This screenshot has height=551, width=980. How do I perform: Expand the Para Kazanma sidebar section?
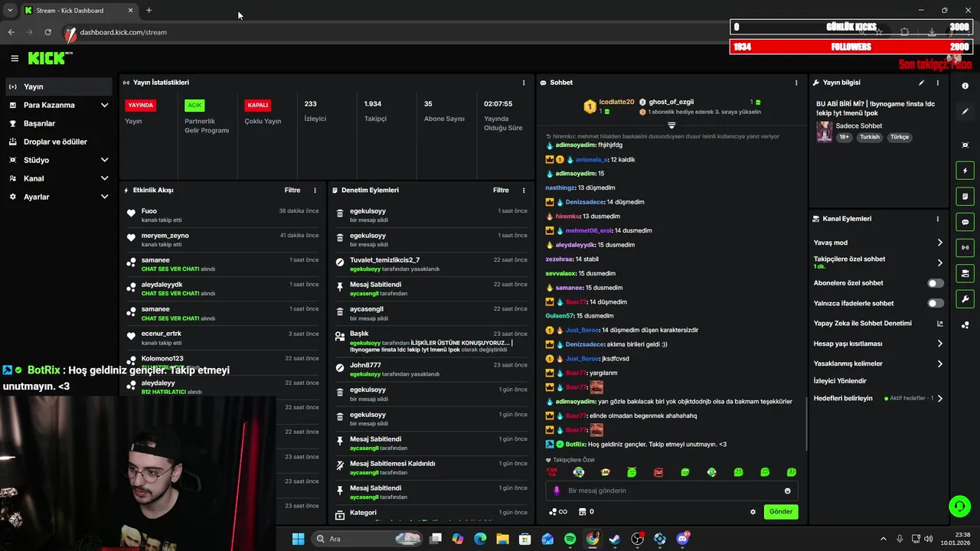(58, 105)
